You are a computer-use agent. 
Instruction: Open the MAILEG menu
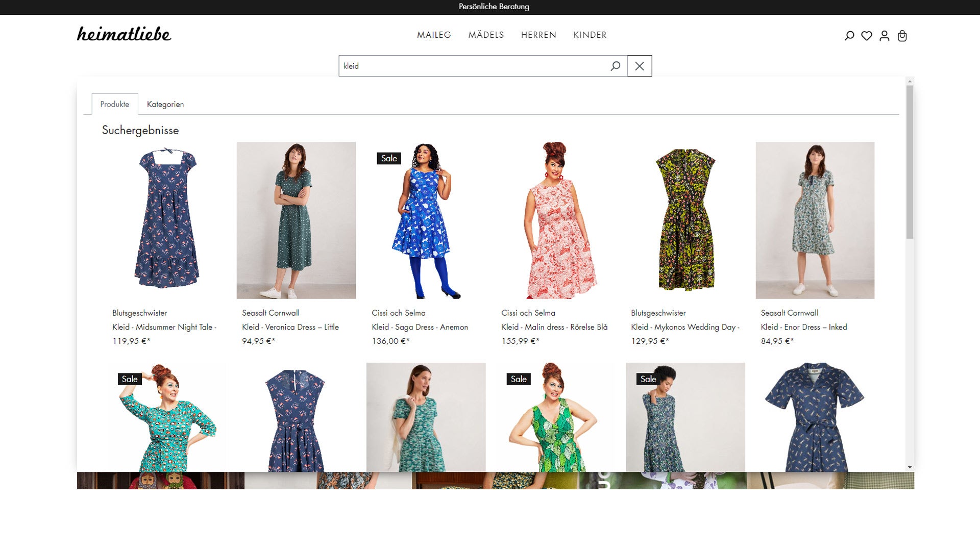[x=434, y=35]
